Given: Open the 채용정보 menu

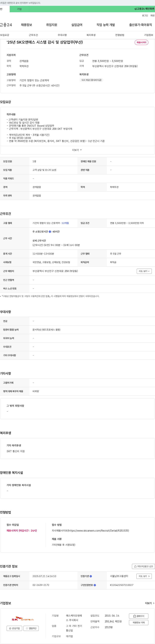Looking at the screenshot, I should click(x=26, y=25).
